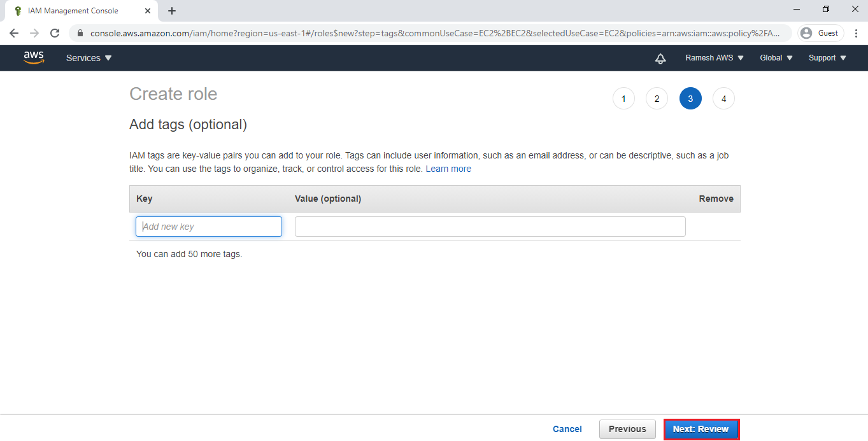This screenshot has height=441, width=868.
Task: Click Cancel to abort role creation
Action: point(567,429)
